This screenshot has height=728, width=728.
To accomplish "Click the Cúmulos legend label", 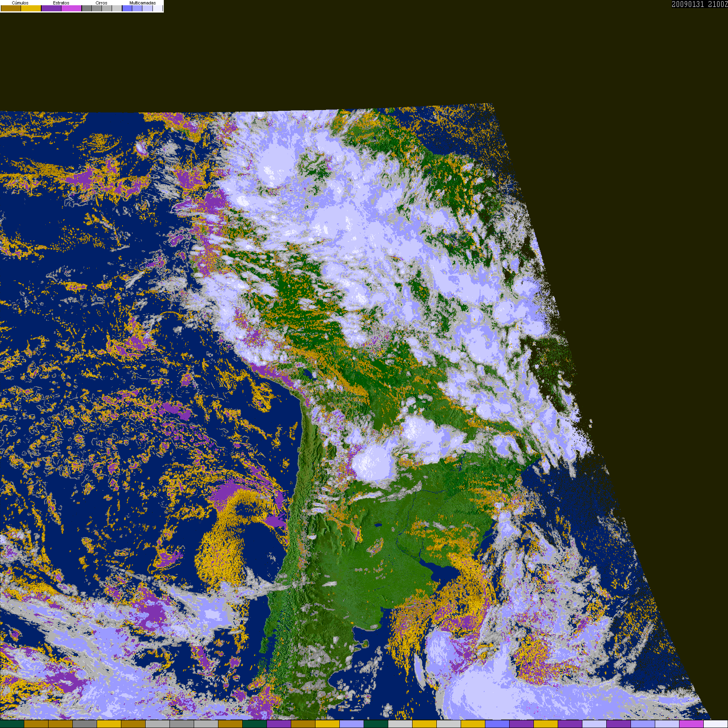I will pyautogui.click(x=20, y=3).
